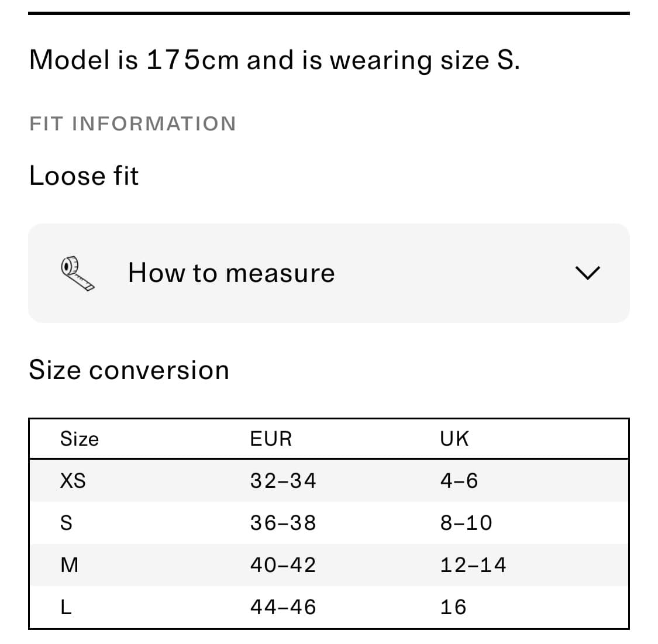658x644 pixels.
Task: Select the EUR column header
Action: [x=271, y=439]
